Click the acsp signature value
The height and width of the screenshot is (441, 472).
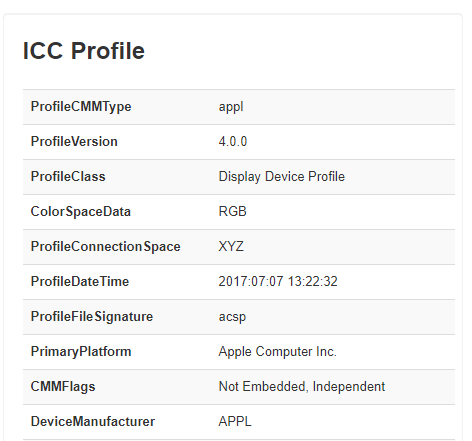point(232,317)
